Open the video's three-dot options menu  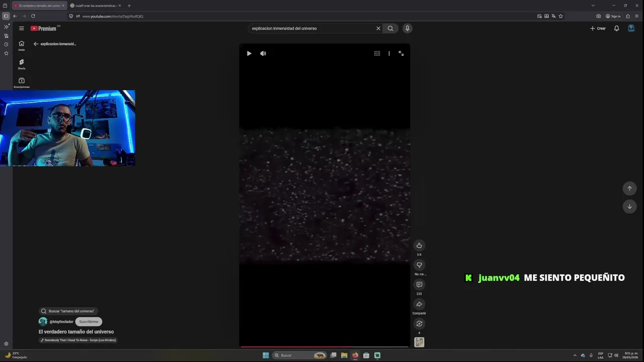389,53
